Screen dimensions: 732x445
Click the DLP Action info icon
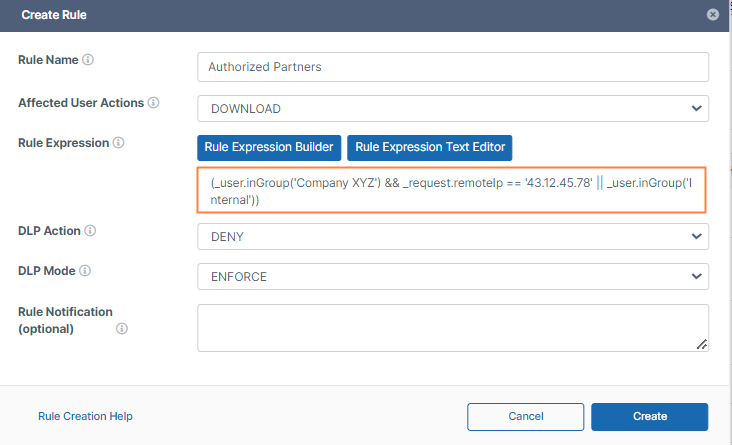coord(91,231)
